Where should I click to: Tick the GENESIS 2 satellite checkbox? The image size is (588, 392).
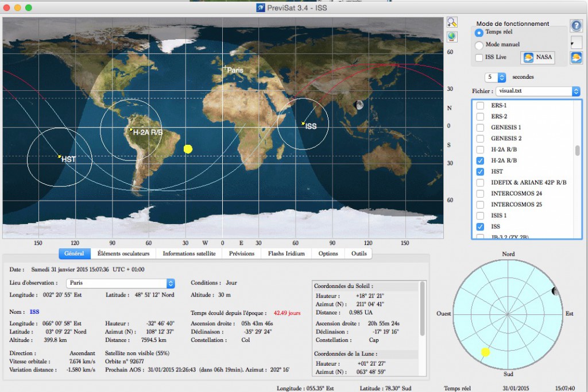click(x=480, y=138)
